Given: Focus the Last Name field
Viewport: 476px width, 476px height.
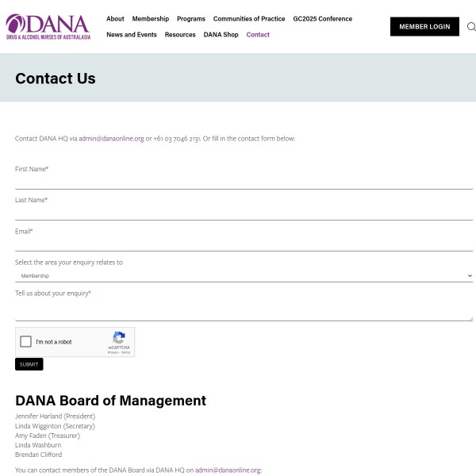Looking at the screenshot, I should click(x=244, y=213).
